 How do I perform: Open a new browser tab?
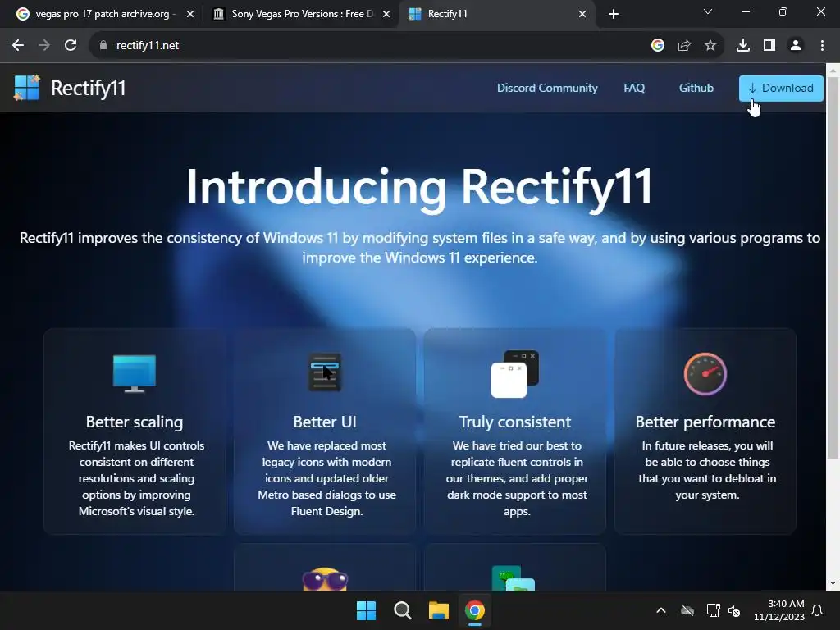coord(614,14)
